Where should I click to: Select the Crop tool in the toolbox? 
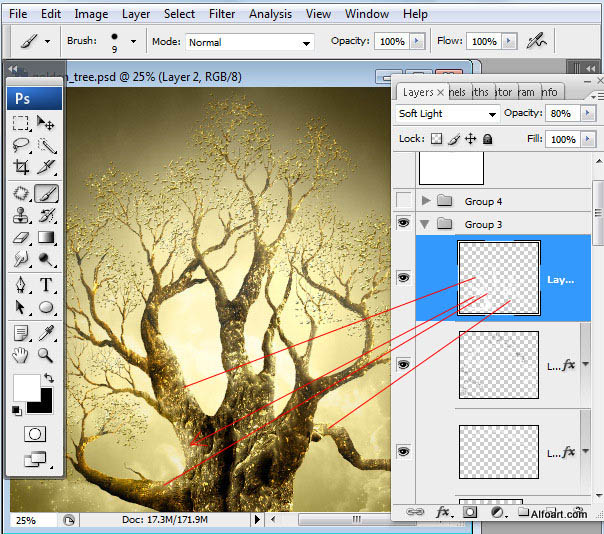[21, 168]
